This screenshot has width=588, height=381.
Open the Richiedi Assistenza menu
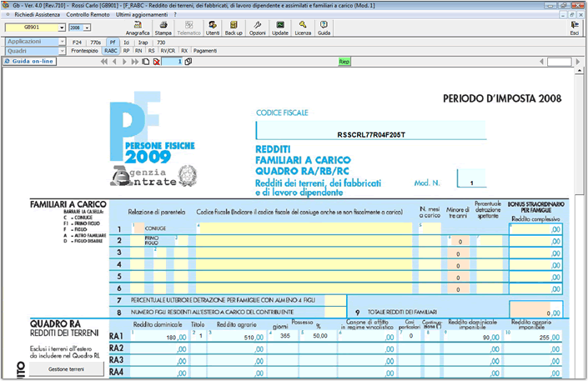pyautogui.click(x=36, y=15)
